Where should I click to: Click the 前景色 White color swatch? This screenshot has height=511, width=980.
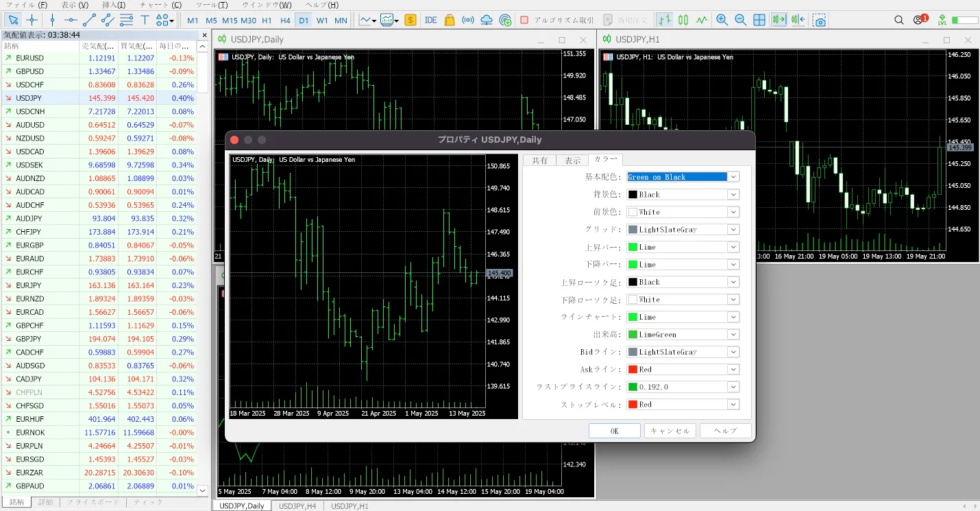pyautogui.click(x=633, y=213)
